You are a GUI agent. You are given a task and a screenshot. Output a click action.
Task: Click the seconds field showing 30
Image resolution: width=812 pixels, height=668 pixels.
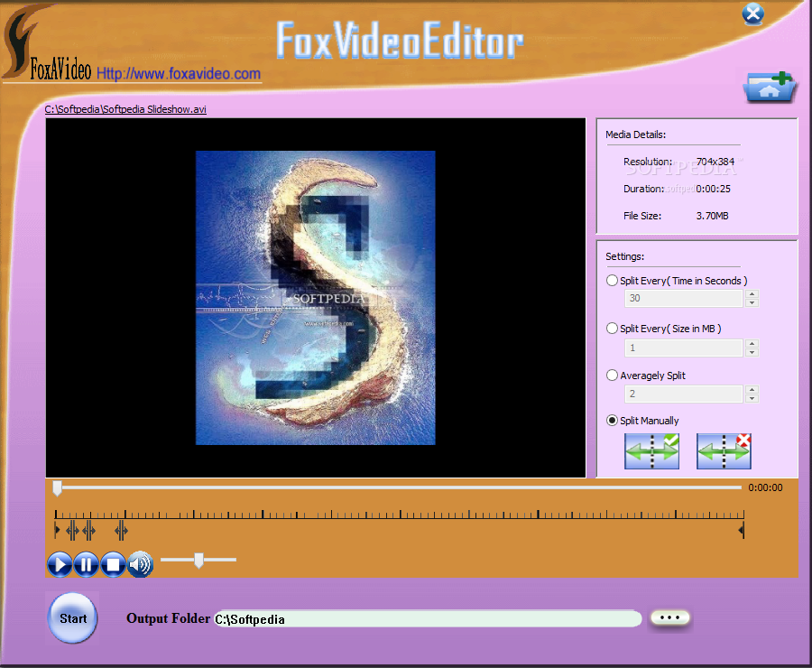(684, 298)
